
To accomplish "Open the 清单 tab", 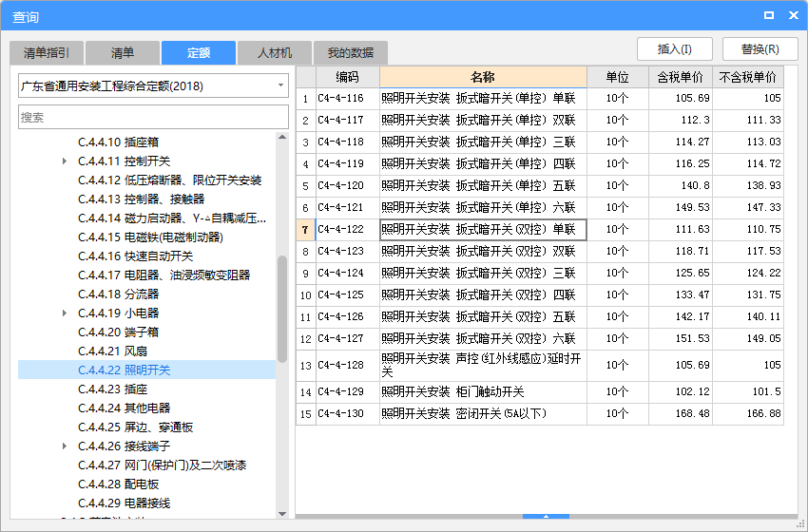I will 123,52.
